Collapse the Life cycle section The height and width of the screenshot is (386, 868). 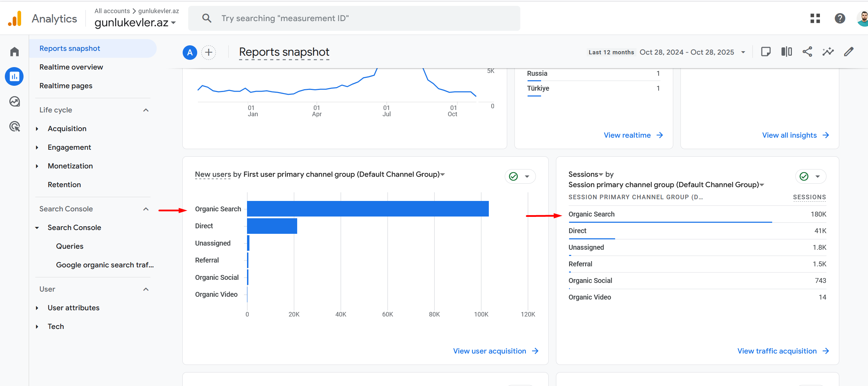(146, 110)
